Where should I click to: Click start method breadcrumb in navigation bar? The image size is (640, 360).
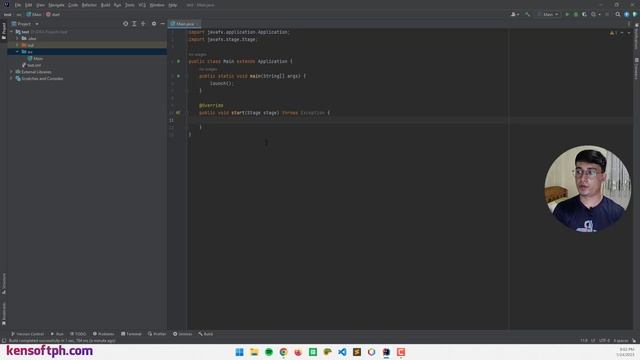pyautogui.click(x=53, y=14)
